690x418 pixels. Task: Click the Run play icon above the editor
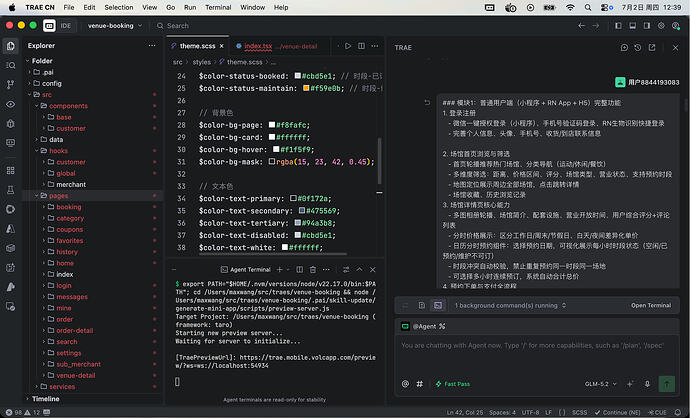pyautogui.click(x=348, y=46)
